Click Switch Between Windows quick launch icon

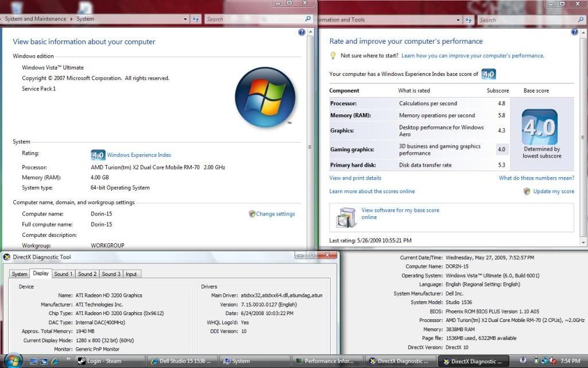tap(44, 362)
